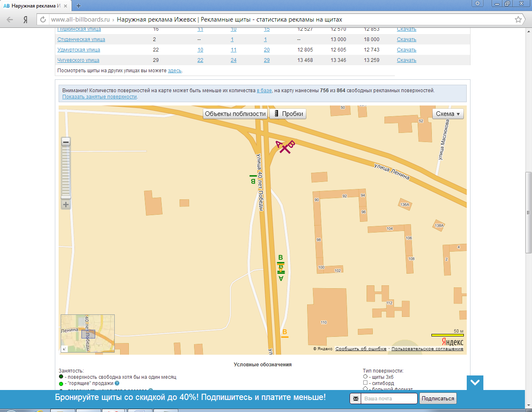
Task: Reload the page with the refresh icon
Action: (43, 20)
